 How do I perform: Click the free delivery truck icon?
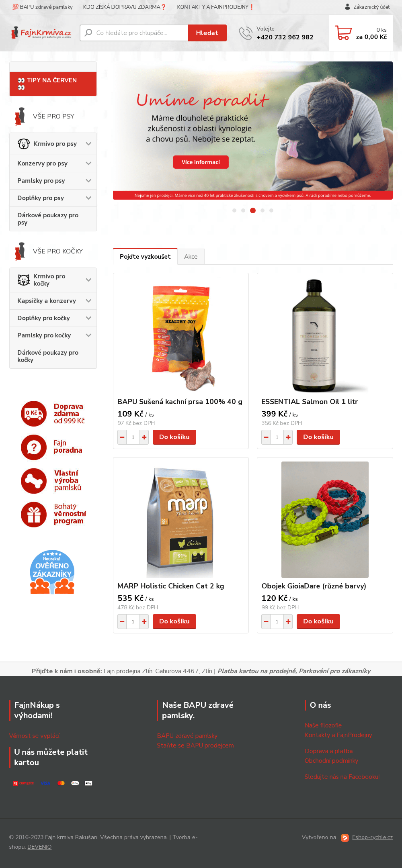click(34, 414)
